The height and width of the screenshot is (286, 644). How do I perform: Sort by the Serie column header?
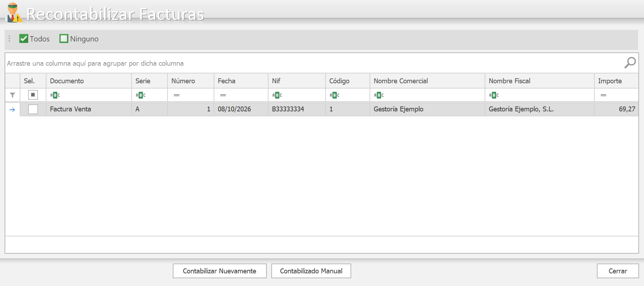(150, 81)
